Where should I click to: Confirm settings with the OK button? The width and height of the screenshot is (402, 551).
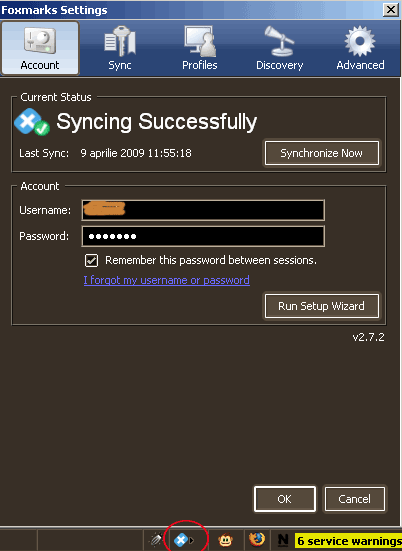(x=285, y=499)
